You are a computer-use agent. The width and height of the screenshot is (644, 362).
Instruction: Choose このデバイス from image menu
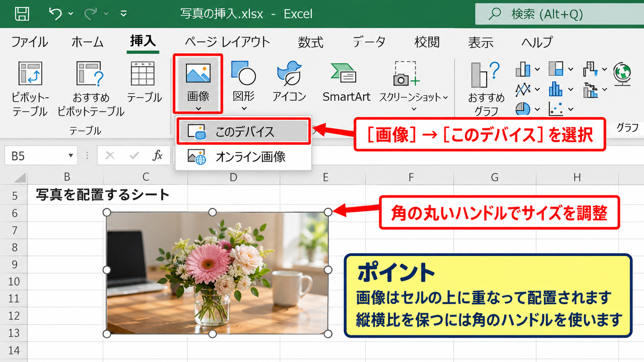[x=243, y=132]
